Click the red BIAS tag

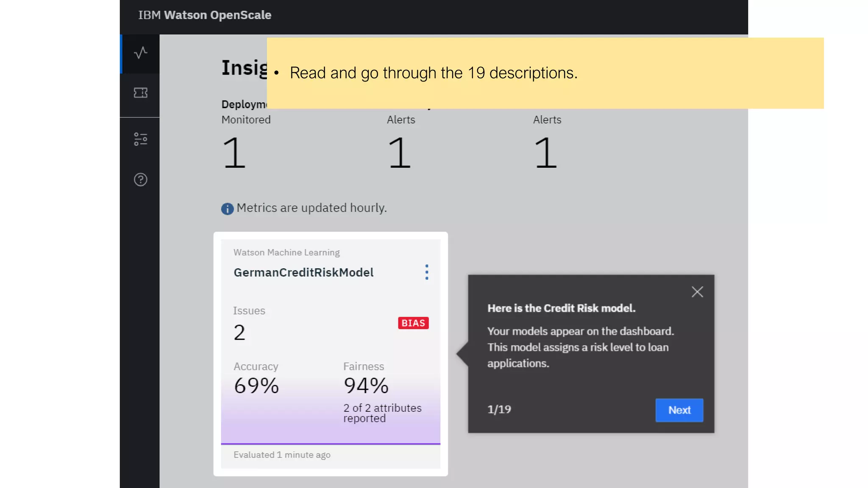[x=413, y=323]
